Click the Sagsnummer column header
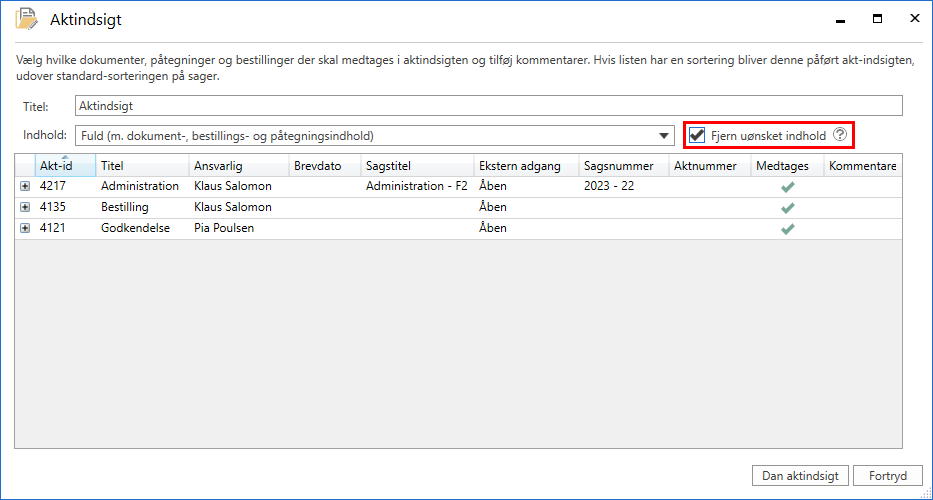Image resolution: width=933 pixels, height=500 pixels. [618, 167]
